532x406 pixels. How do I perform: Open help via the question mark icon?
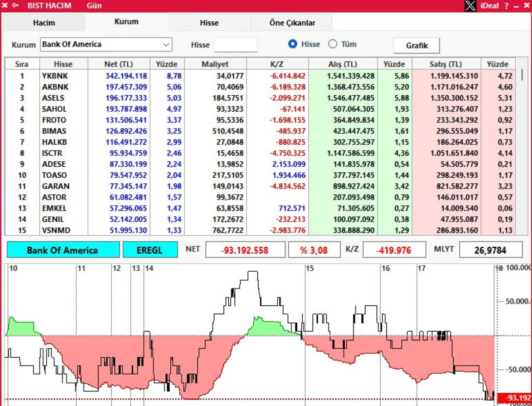(507, 6)
